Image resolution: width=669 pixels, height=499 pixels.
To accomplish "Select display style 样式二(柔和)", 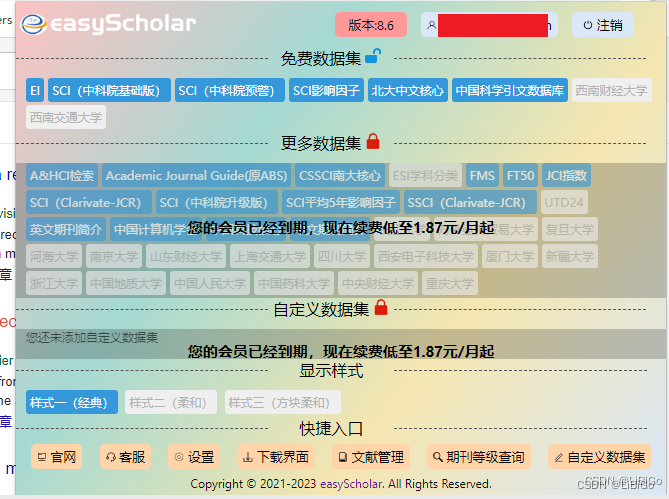I will 171,402.
